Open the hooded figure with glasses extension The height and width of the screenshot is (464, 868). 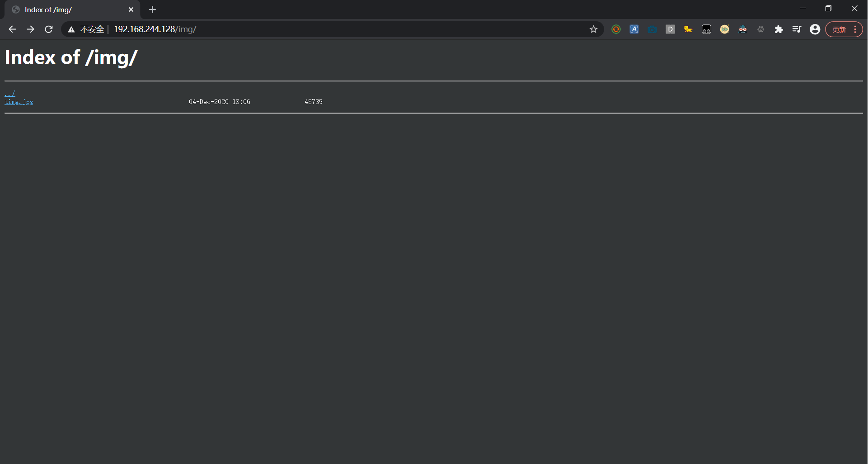[742, 29]
